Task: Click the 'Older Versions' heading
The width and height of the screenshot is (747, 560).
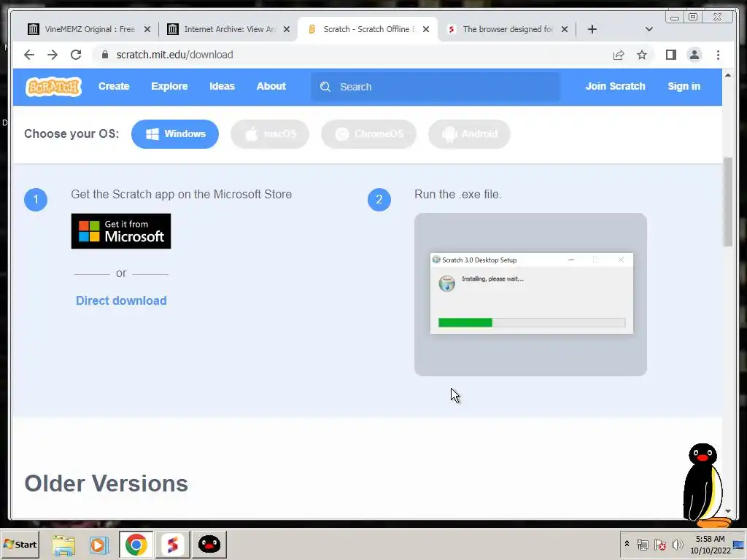Action: (x=107, y=484)
